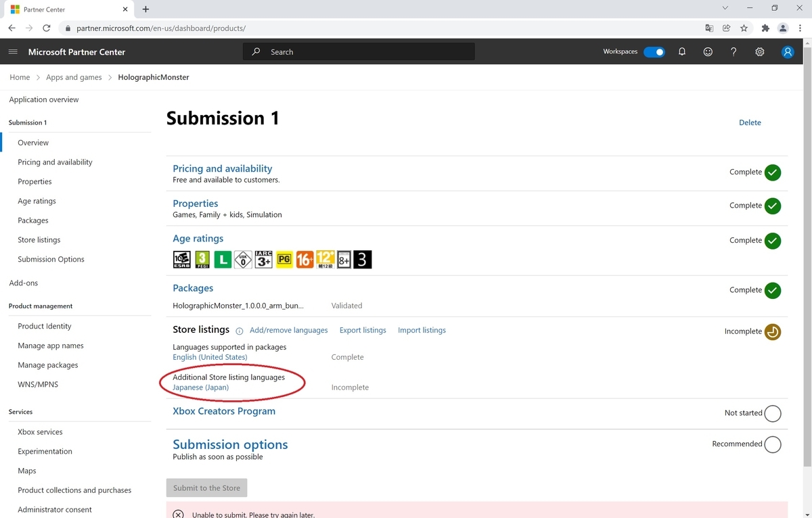The image size is (812, 518).
Task: Select Store listings in the sidebar
Action: click(39, 240)
